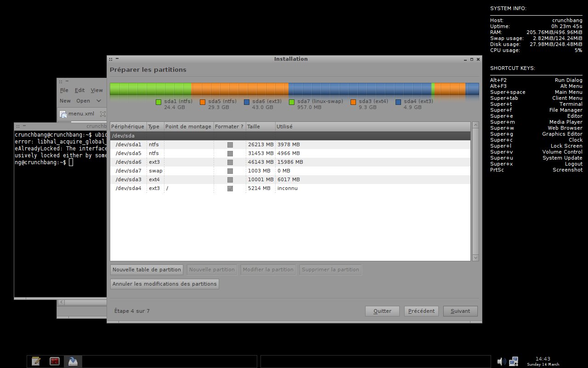The width and height of the screenshot is (588, 368).
Task: Open the volume control tray icon
Action: click(x=502, y=362)
